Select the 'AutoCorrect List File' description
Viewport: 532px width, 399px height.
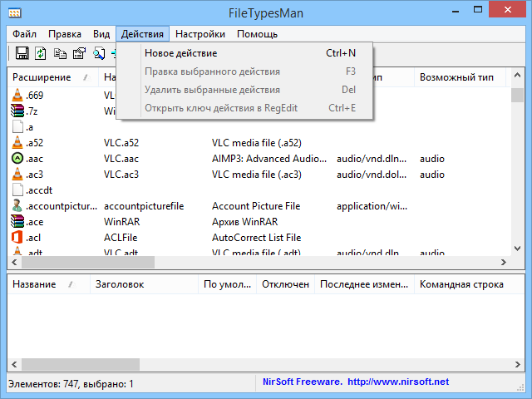(x=257, y=238)
